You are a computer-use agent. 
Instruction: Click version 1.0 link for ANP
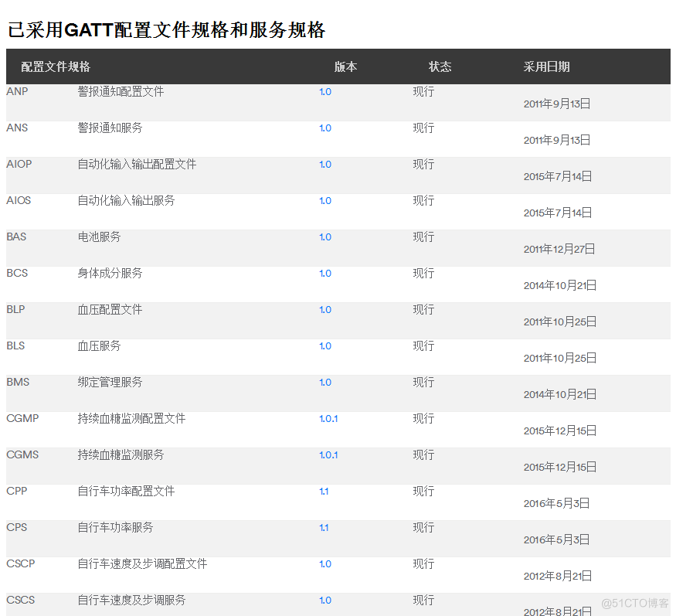click(x=324, y=91)
